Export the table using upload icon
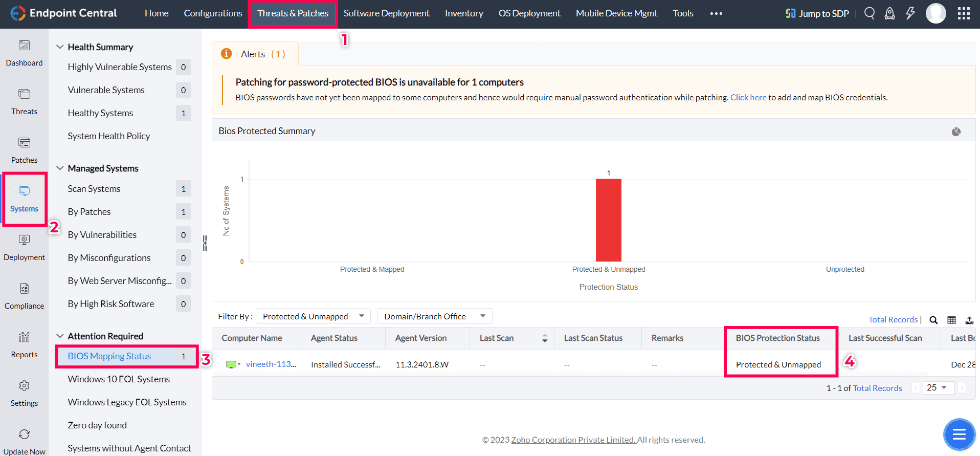980x456 pixels. coord(969,320)
